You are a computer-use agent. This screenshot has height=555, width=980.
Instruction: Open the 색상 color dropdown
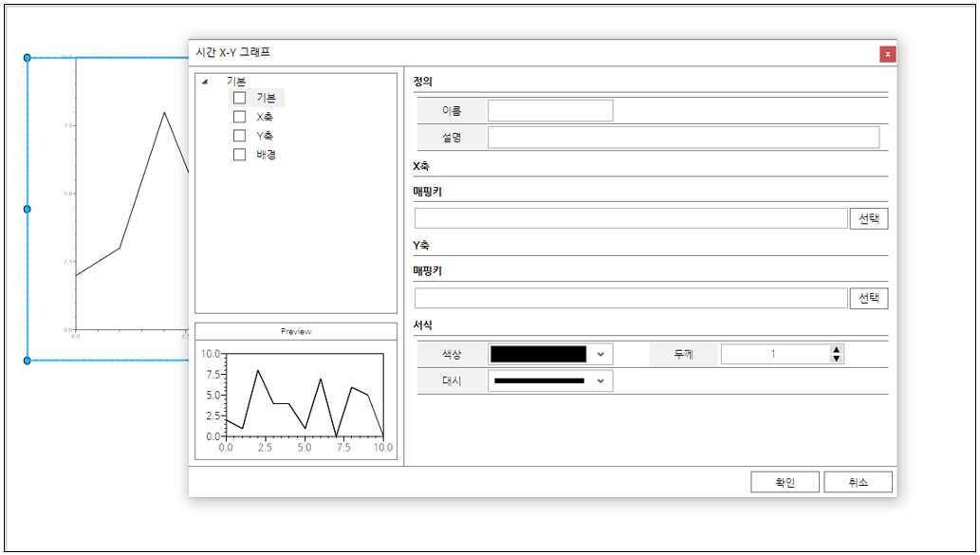pyautogui.click(x=601, y=355)
